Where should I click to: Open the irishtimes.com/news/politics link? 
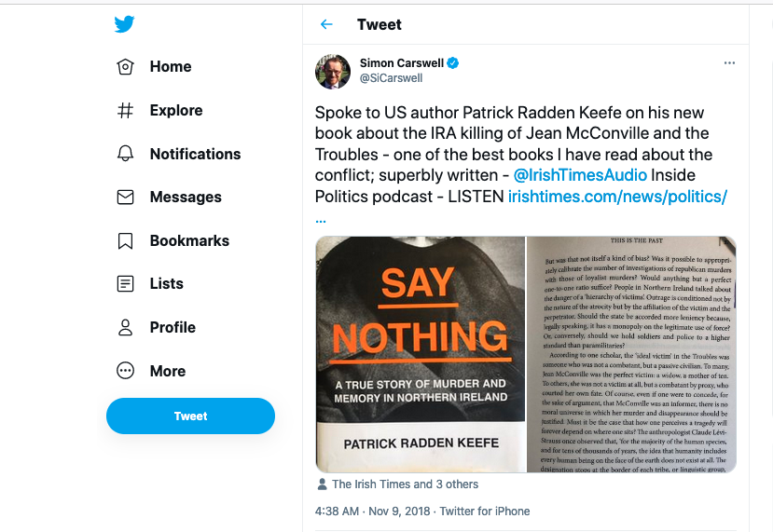point(617,197)
